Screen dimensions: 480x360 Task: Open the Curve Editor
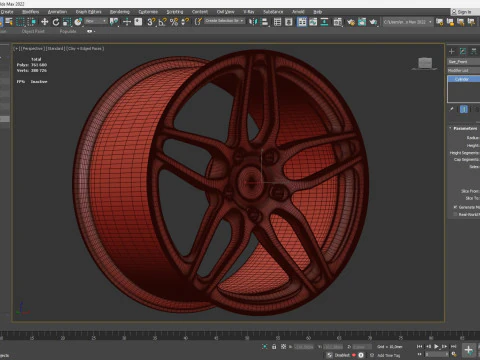pyautogui.click(x=313, y=22)
